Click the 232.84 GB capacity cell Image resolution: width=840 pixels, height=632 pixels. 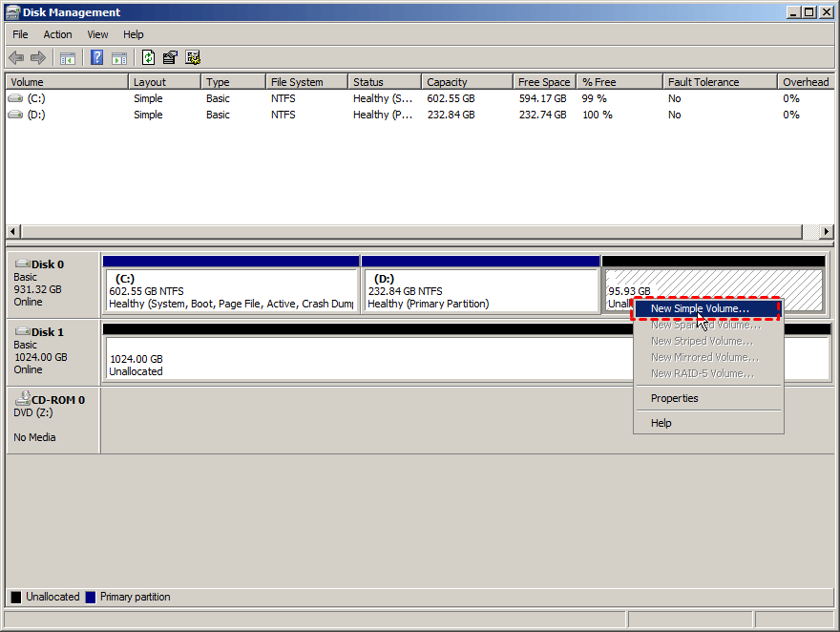(x=451, y=115)
